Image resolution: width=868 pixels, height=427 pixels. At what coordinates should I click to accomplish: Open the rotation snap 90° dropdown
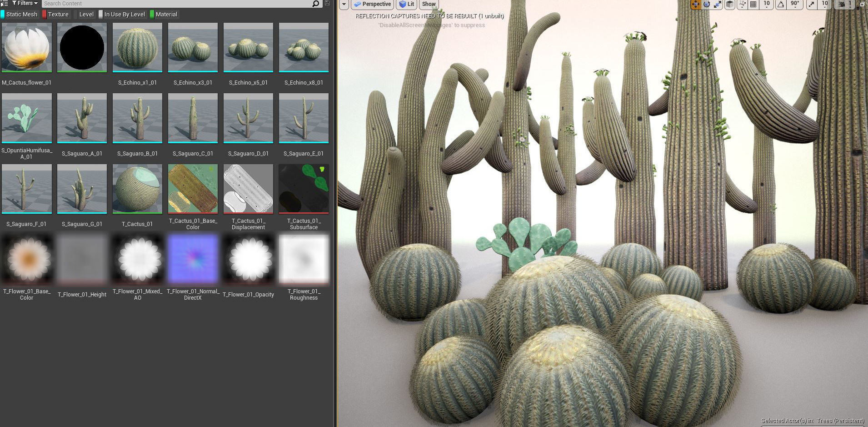click(x=794, y=4)
